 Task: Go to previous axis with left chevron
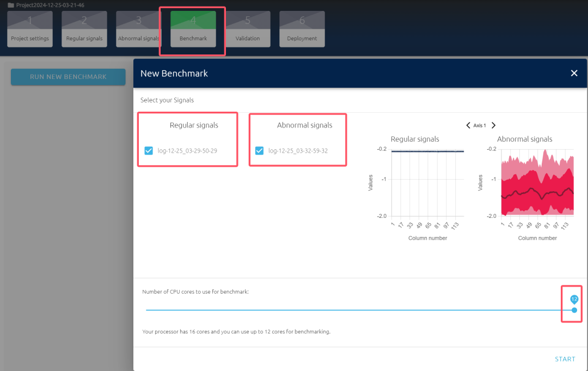click(x=468, y=125)
